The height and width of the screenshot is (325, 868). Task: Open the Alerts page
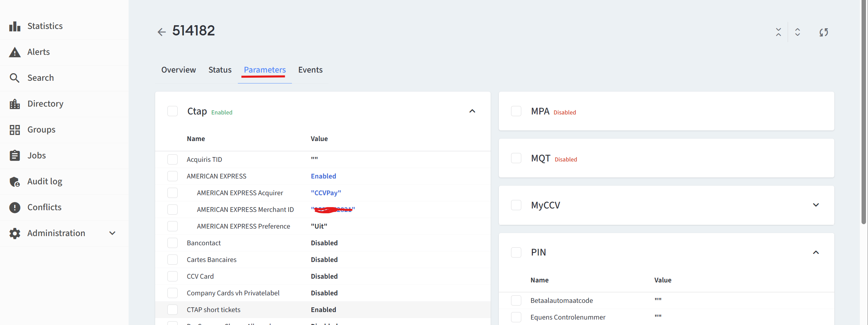pyautogui.click(x=38, y=52)
